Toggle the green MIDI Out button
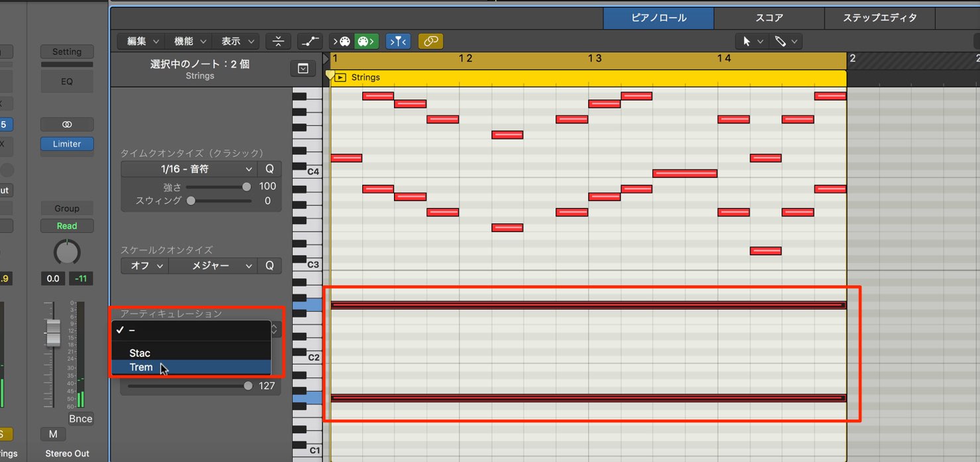Viewport: 980px width, 462px height. point(366,42)
